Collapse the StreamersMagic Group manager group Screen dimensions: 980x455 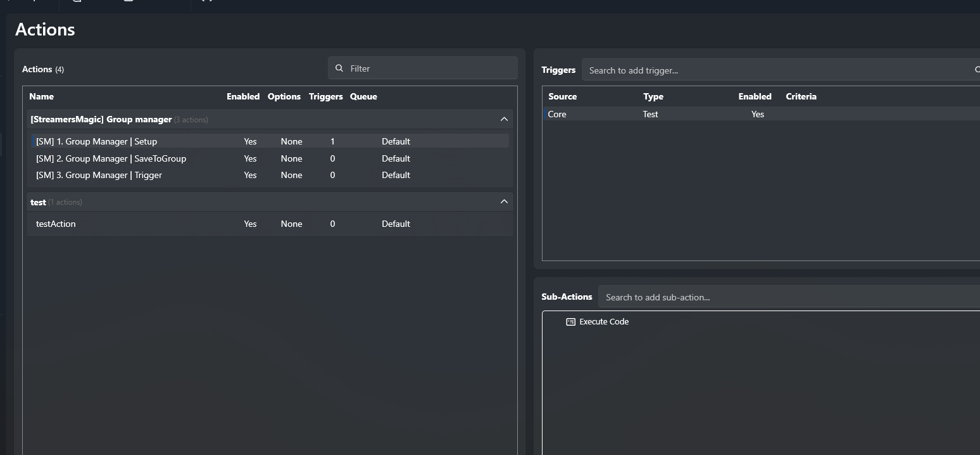tap(504, 119)
